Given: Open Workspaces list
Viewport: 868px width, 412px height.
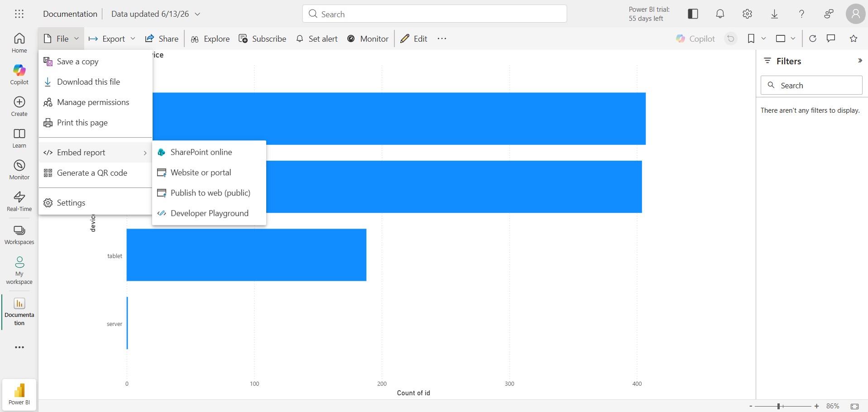Looking at the screenshot, I should 19,235.
